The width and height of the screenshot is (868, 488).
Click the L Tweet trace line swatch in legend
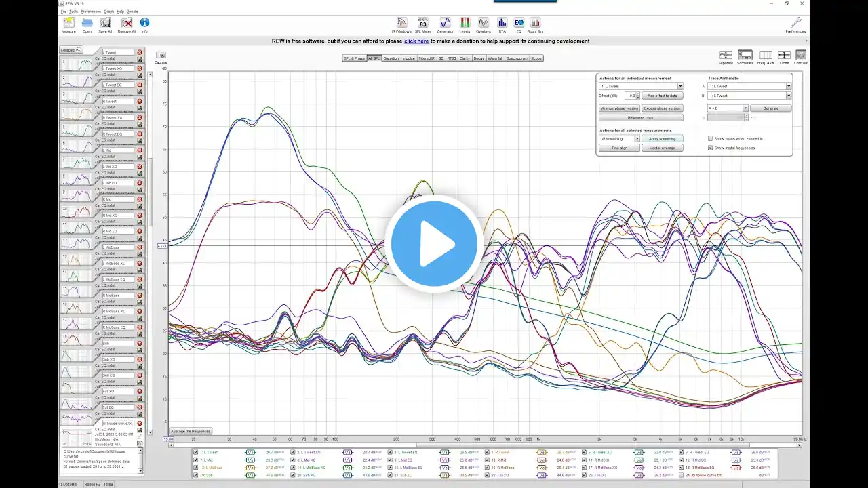pos(250,452)
